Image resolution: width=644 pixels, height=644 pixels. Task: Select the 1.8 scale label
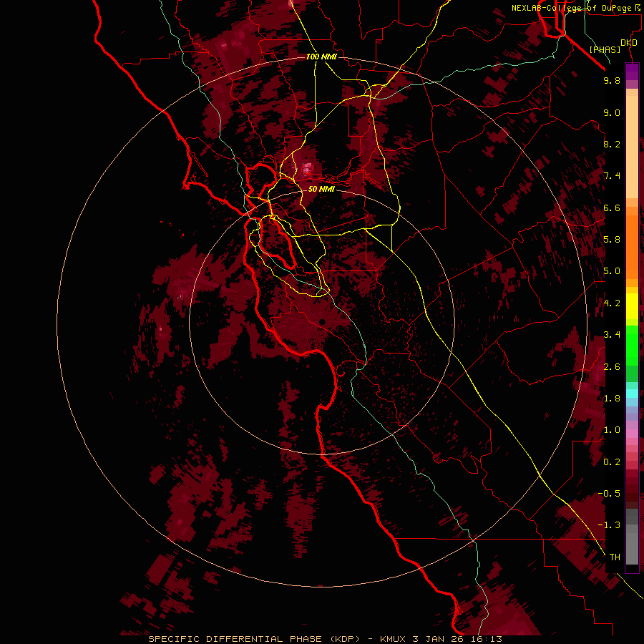(x=612, y=399)
